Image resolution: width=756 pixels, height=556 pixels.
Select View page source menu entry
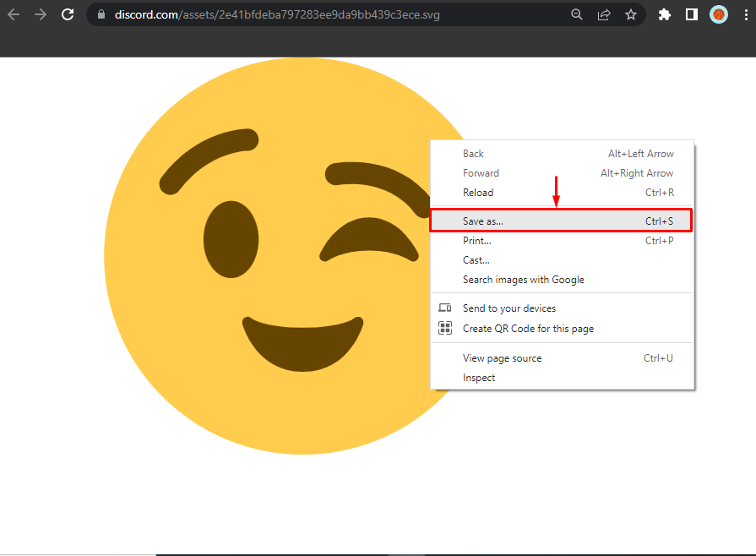[563, 357]
